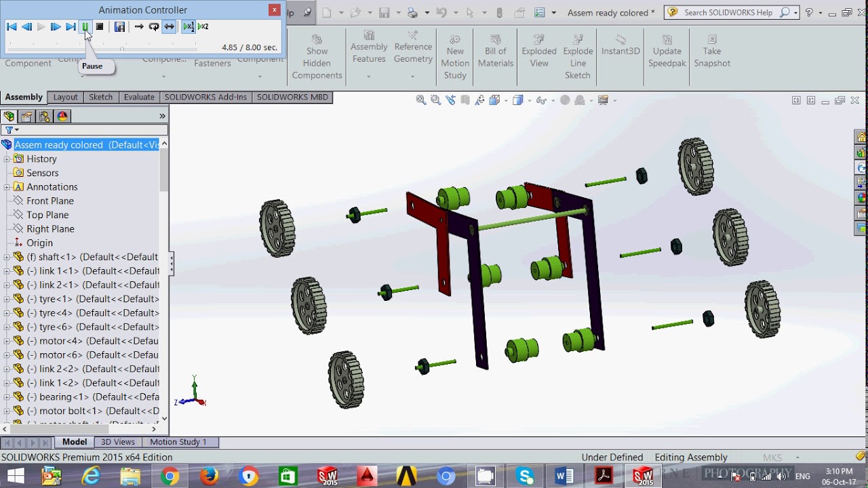Set playback mode to Reciprocate
Screen dimensions: 868x488
point(169,26)
